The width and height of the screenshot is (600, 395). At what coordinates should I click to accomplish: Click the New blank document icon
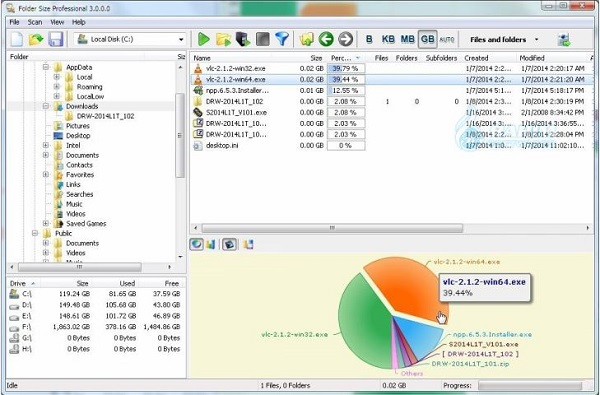[x=17, y=39]
